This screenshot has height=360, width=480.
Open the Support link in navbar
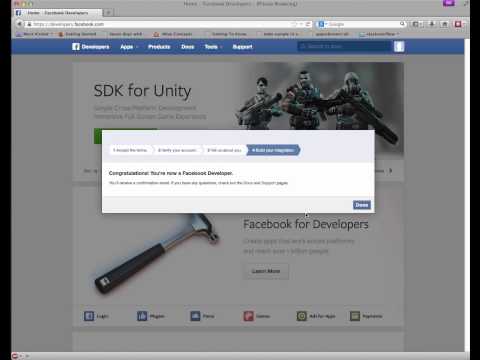click(242, 47)
